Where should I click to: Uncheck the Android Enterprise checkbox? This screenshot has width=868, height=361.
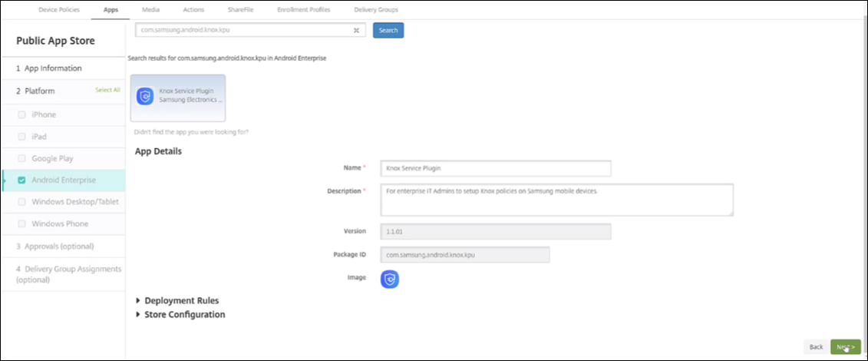[x=21, y=180]
